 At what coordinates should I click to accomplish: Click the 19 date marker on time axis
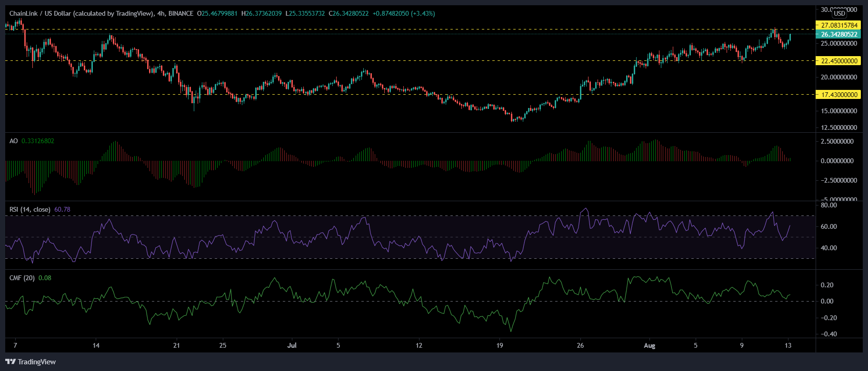click(499, 345)
